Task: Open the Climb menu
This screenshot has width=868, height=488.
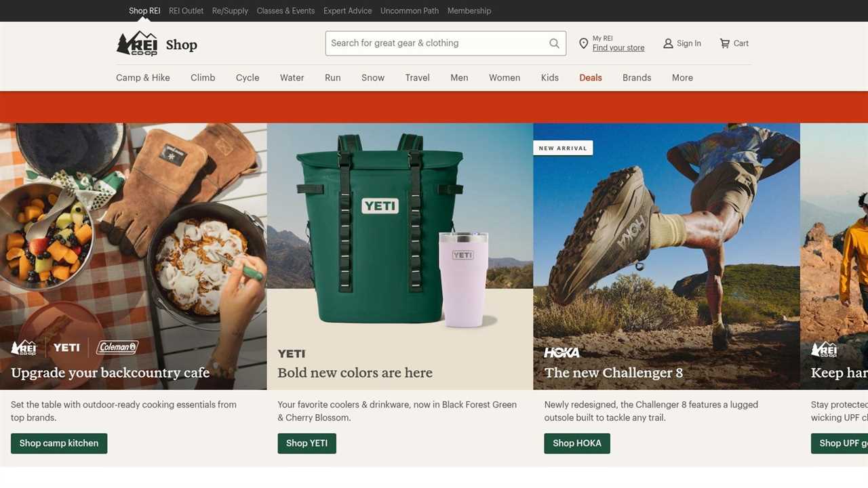Action: coord(203,78)
